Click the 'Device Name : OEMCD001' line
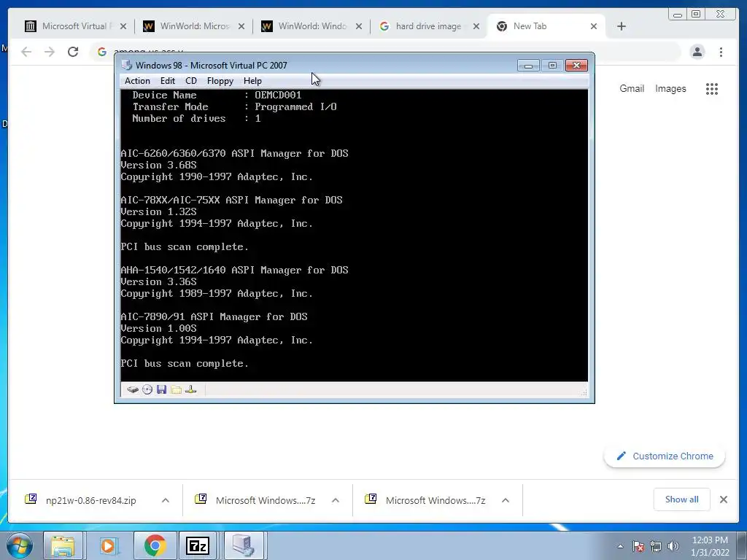The height and width of the screenshot is (560, 747). pos(217,95)
